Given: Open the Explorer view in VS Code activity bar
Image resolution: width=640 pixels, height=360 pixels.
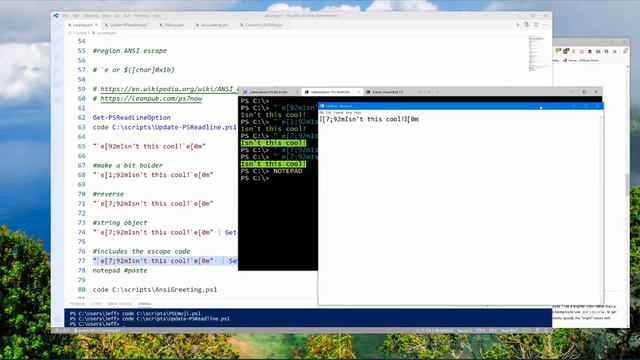Looking at the screenshot, I should pyautogui.click(x=58, y=26).
